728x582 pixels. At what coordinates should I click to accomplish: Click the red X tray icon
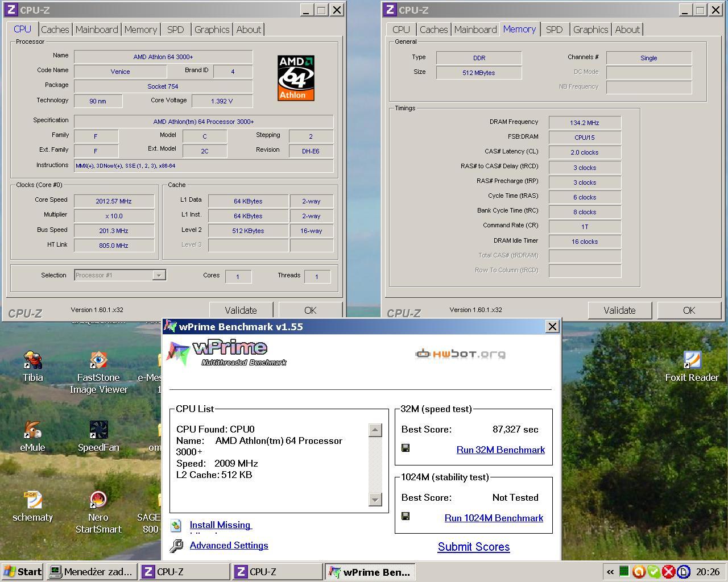coord(669,572)
